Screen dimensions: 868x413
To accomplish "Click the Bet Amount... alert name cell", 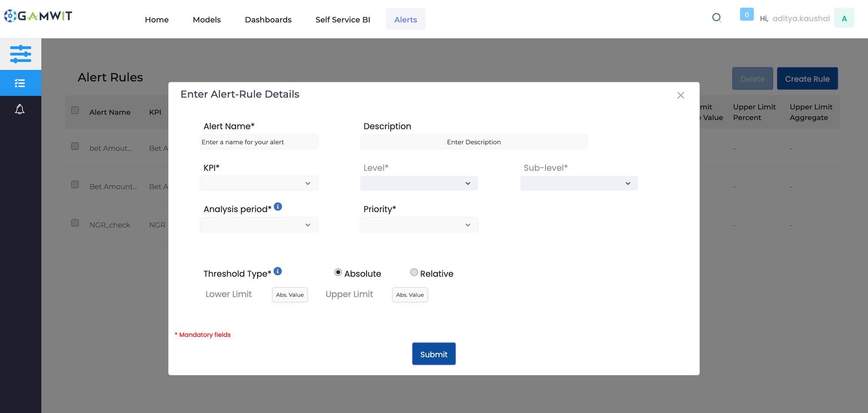I will coord(113,187).
